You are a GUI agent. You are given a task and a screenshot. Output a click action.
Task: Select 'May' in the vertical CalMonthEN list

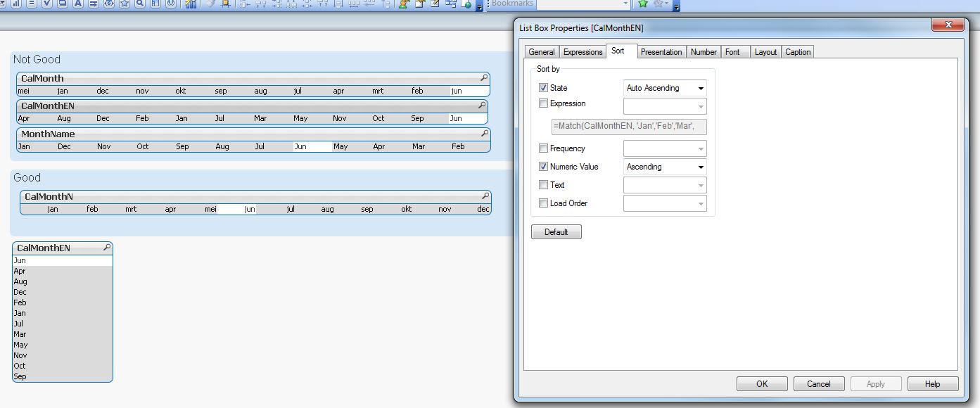[x=62, y=345]
